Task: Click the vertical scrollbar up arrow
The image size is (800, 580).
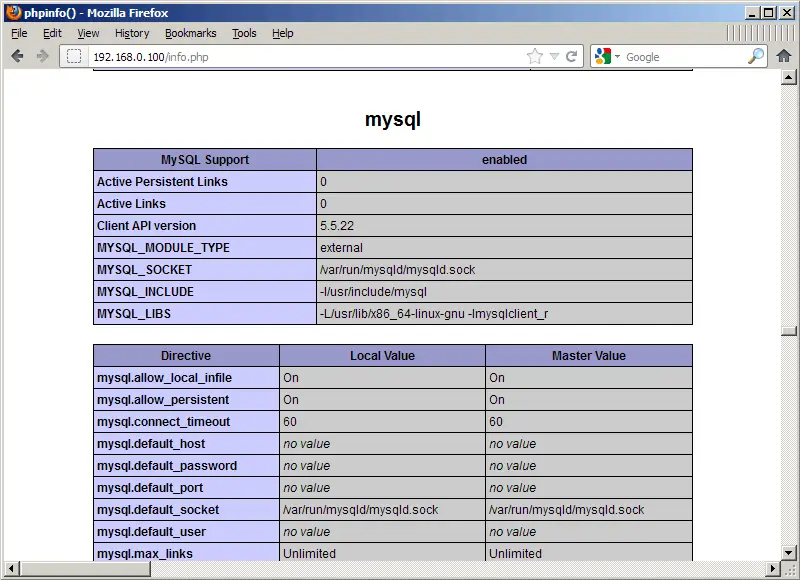Action: (x=788, y=78)
